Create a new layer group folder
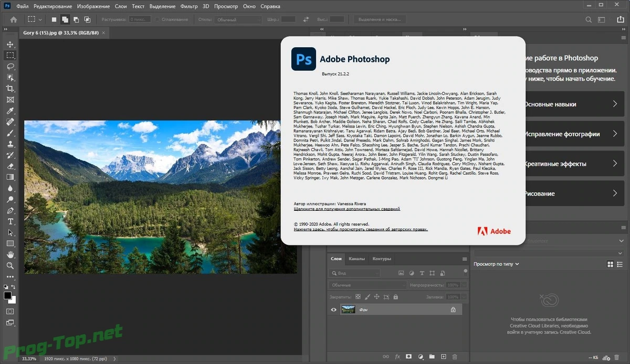The width and height of the screenshot is (630, 364). coord(432,357)
